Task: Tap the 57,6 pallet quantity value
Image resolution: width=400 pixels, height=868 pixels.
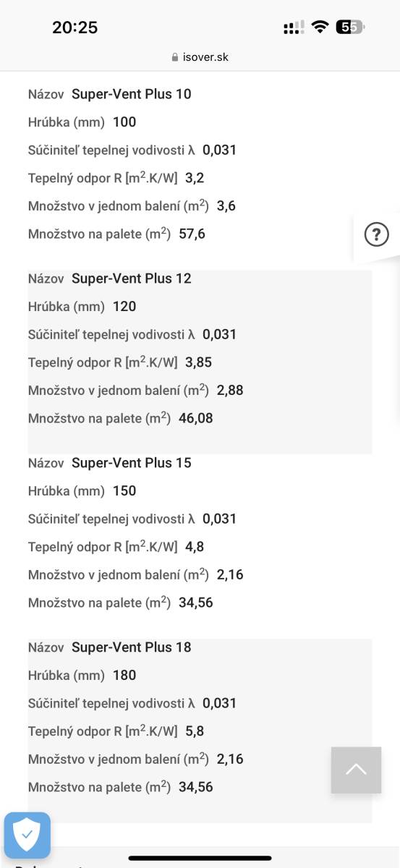Action: click(x=192, y=234)
